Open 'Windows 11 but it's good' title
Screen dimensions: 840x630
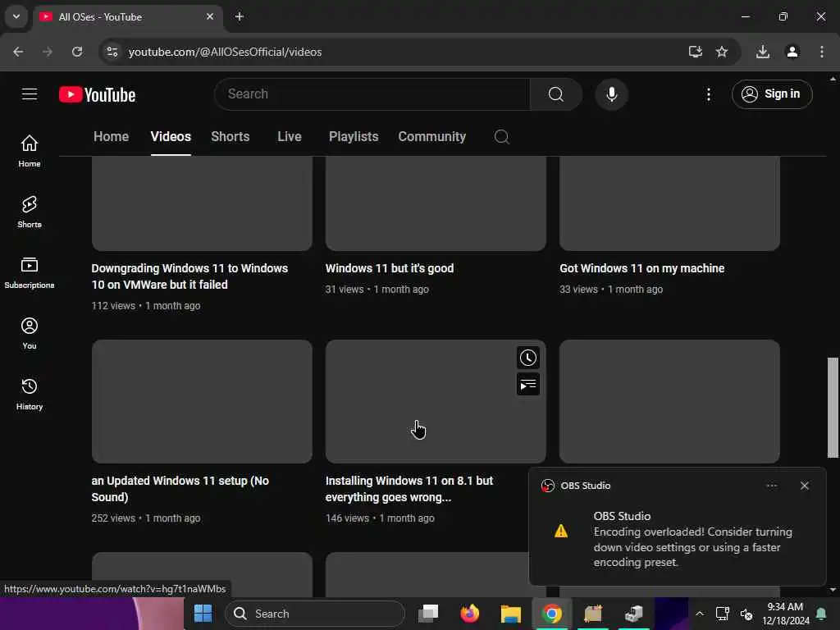(x=390, y=268)
